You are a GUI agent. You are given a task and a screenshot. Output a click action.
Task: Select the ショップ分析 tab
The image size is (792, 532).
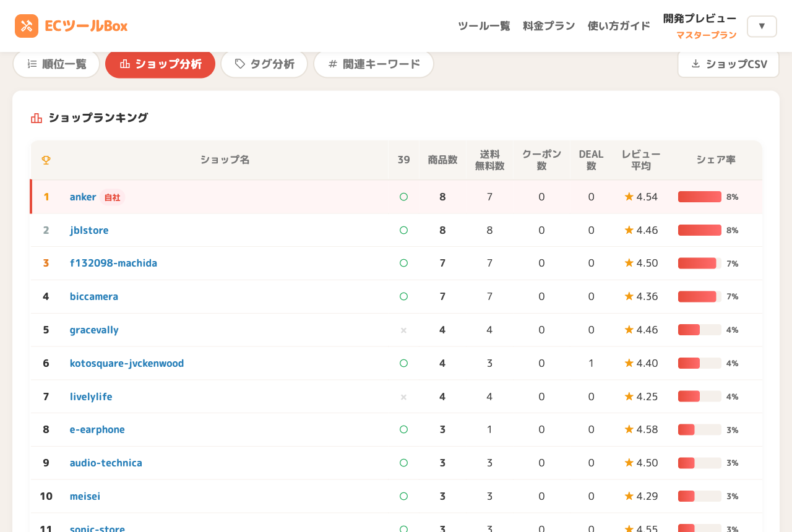[160, 64]
